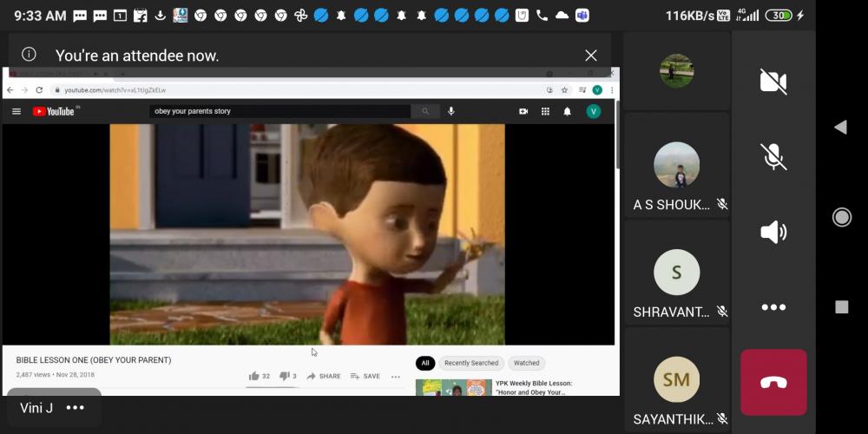
Task: Click the YouTube search box
Action: click(x=279, y=111)
